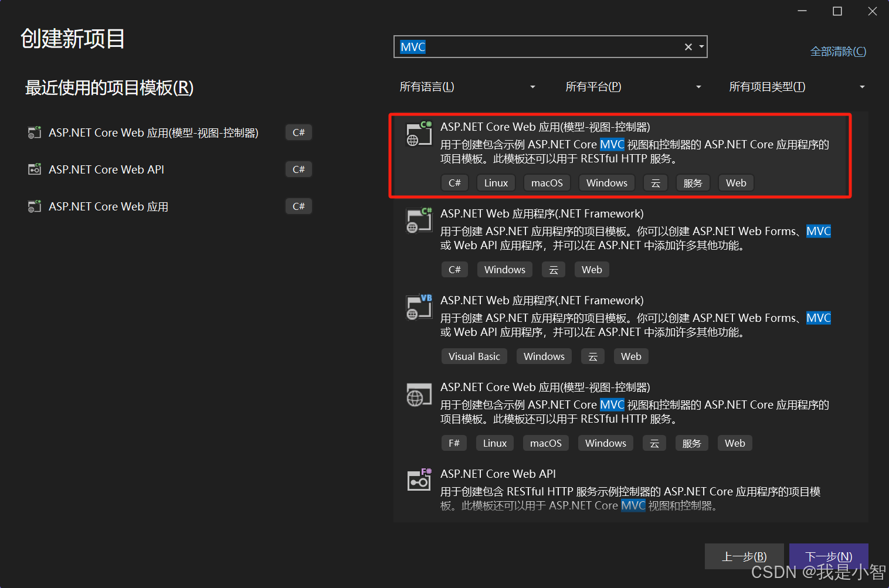Image resolution: width=889 pixels, height=588 pixels.
Task: Open the 所有项目类型 project type dropdown
Action: coord(796,87)
